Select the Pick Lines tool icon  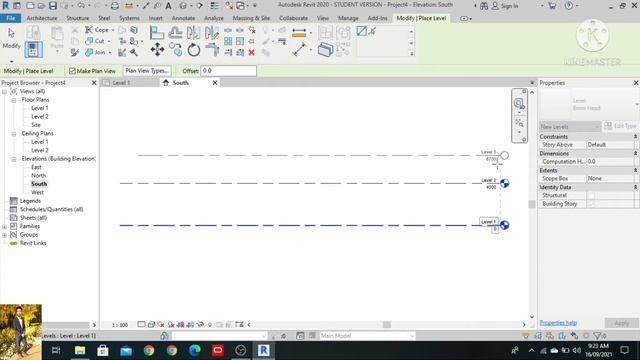click(372, 31)
